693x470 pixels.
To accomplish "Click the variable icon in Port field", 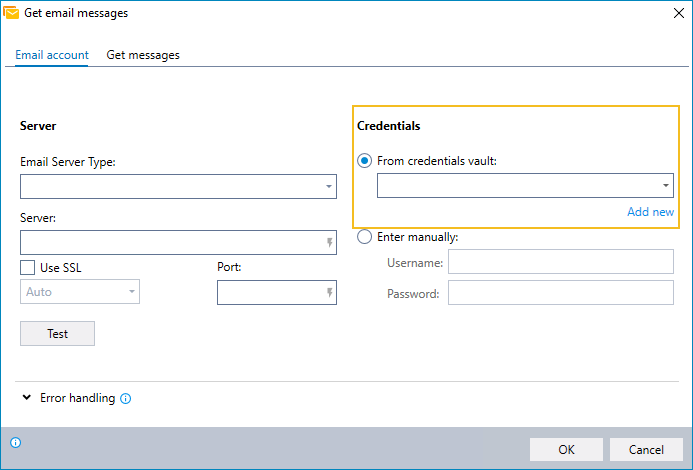I will coord(330,292).
